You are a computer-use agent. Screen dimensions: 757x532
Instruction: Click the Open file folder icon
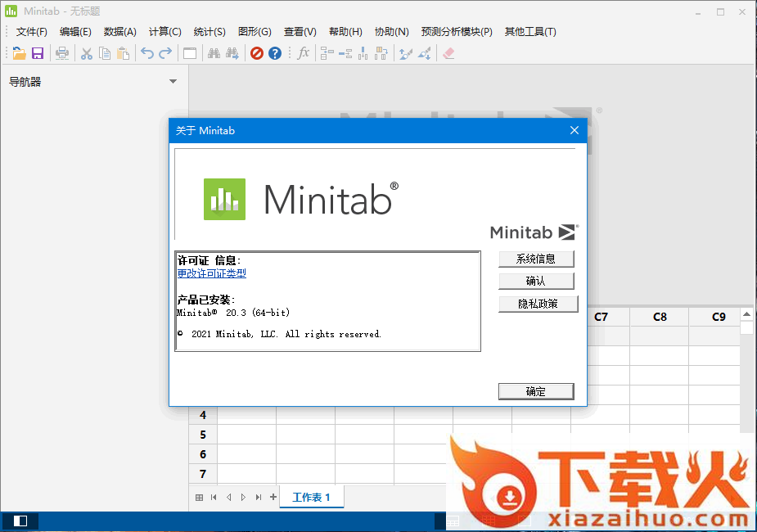tap(20, 53)
